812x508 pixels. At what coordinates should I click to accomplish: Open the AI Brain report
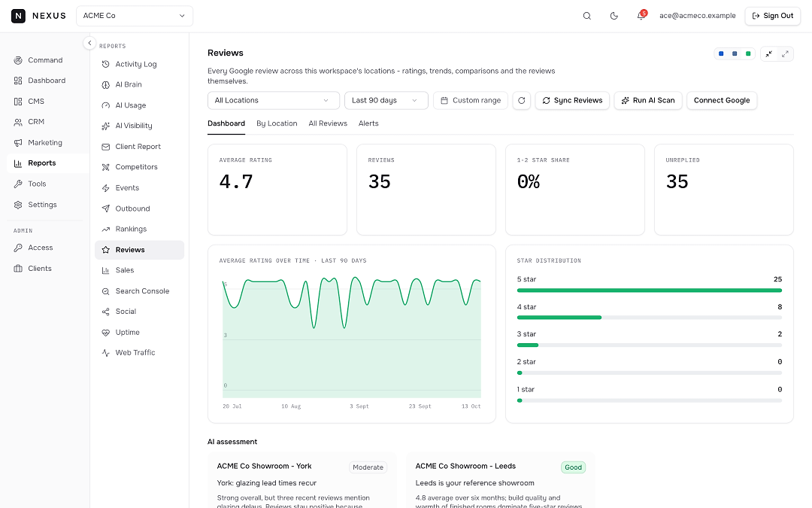[139, 84]
